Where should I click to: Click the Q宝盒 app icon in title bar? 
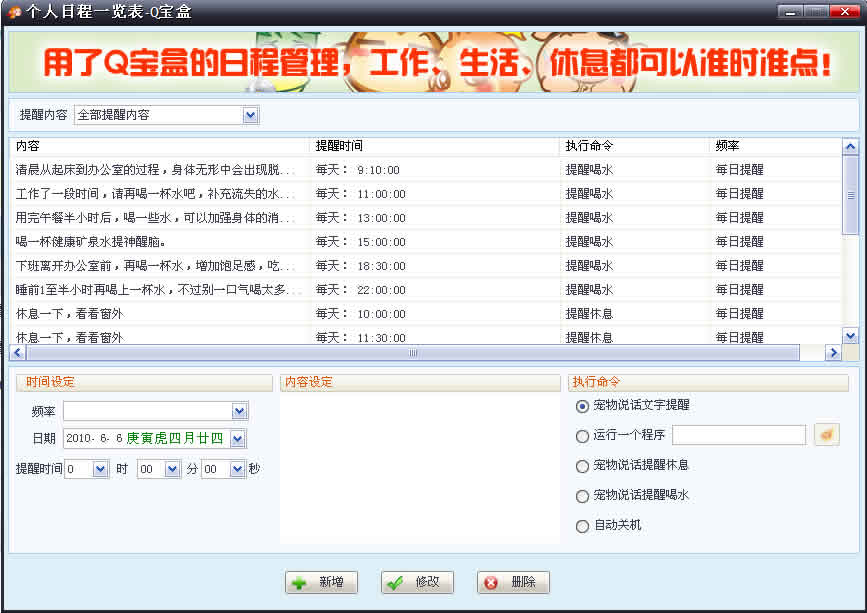click(14, 12)
